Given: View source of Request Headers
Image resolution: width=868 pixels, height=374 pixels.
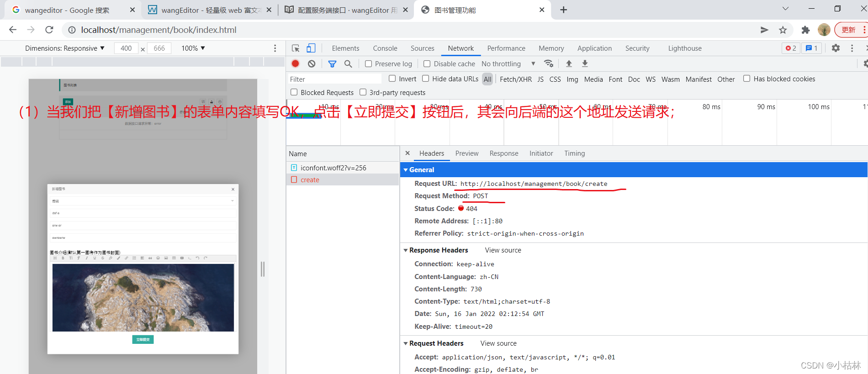Looking at the screenshot, I should click(x=498, y=343).
